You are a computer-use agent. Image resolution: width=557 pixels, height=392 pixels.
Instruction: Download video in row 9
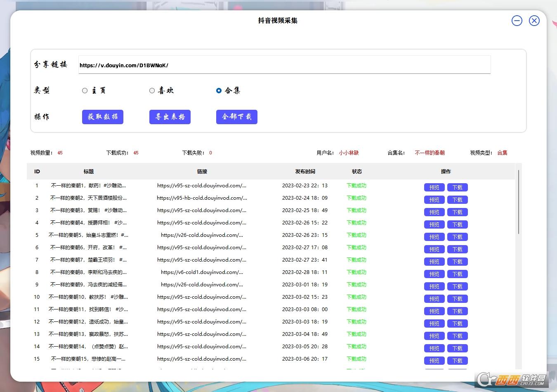tap(458, 286)
